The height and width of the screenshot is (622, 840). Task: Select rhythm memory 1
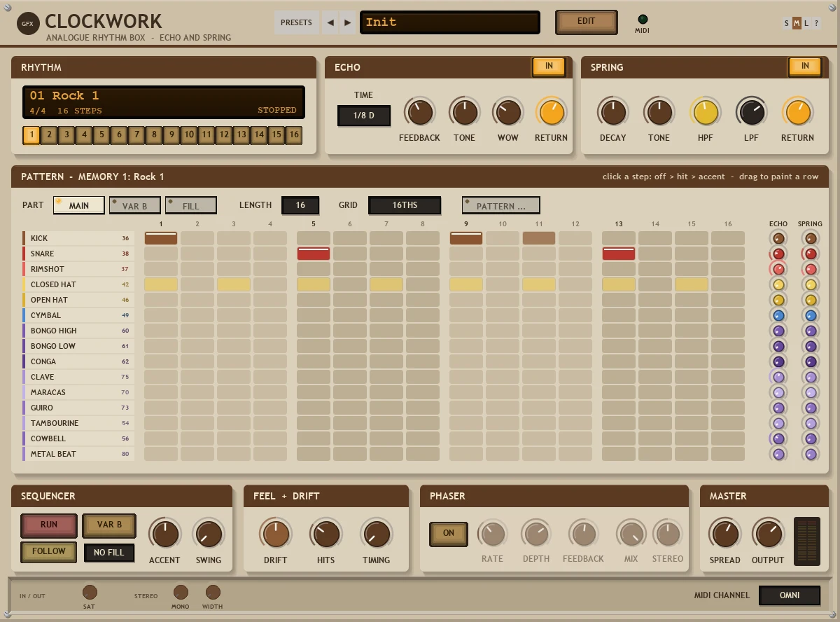[31, 134]
